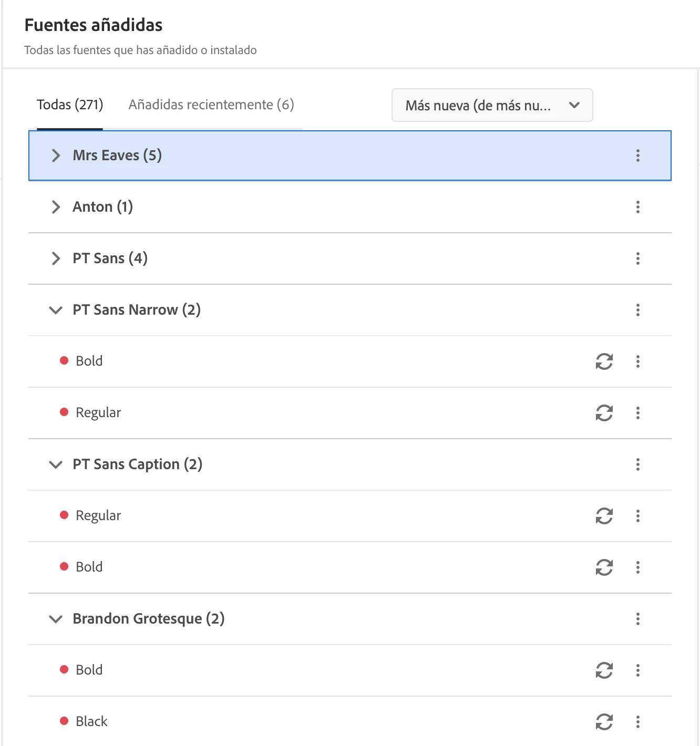Switch to Añadidas recientemente tab
700x746 pixels.
(211, 105)
